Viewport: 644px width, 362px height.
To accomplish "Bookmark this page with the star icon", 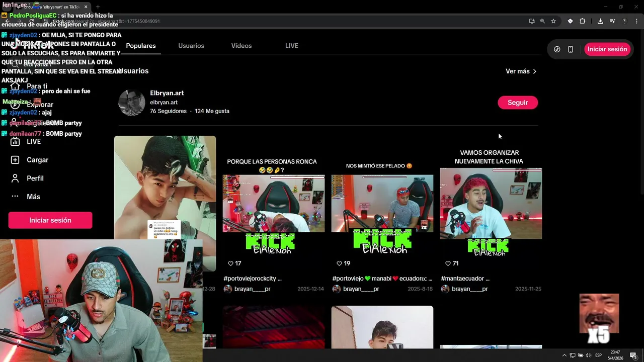I will [553, 21].
